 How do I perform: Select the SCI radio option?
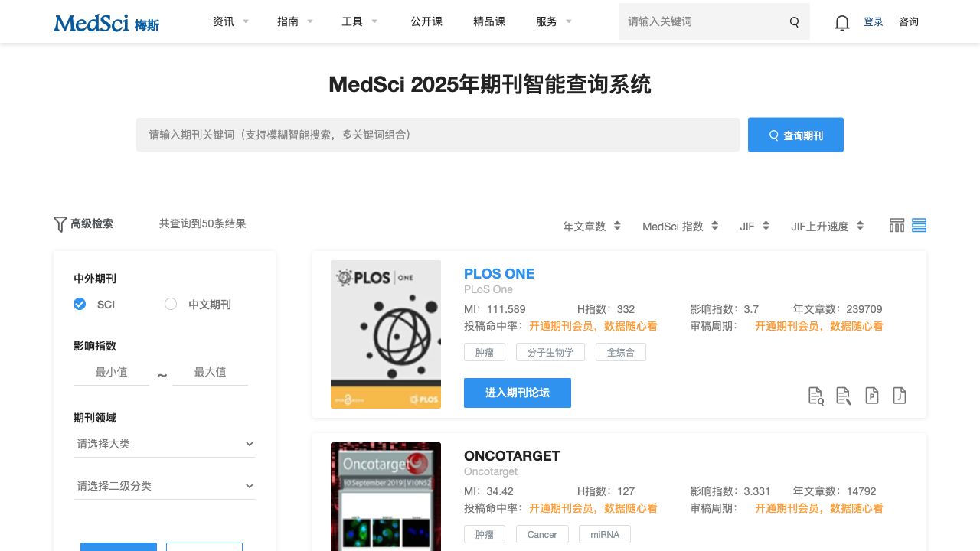[x=80, y=304]
